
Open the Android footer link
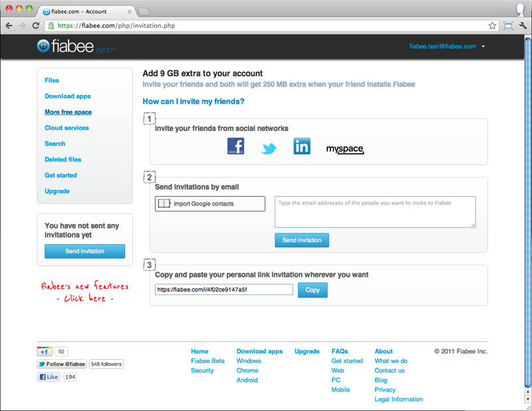[x=247, y=380]
